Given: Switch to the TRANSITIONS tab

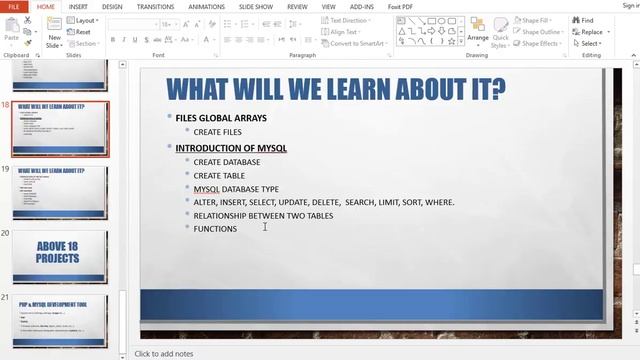Looking at the screenshot, I should click(x=155, y=7).
